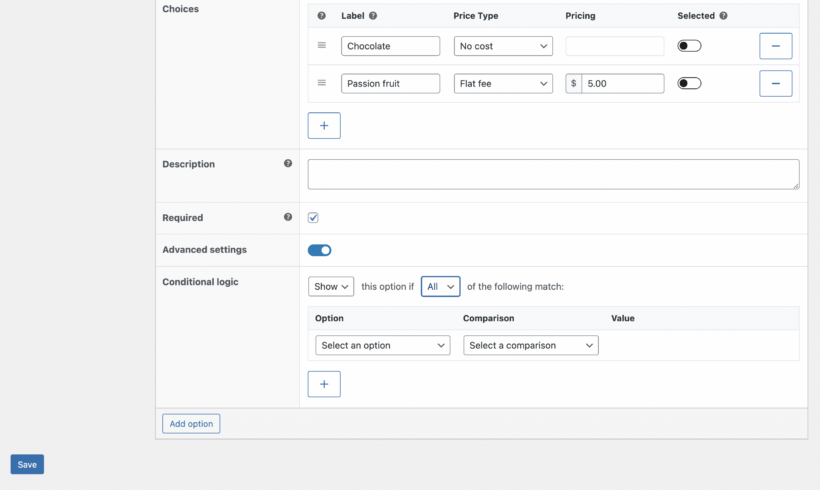The height and width of the screenshot is (490, 820).
Task: Open the Flat fee price type dropdown
Action: pos(503,84)
